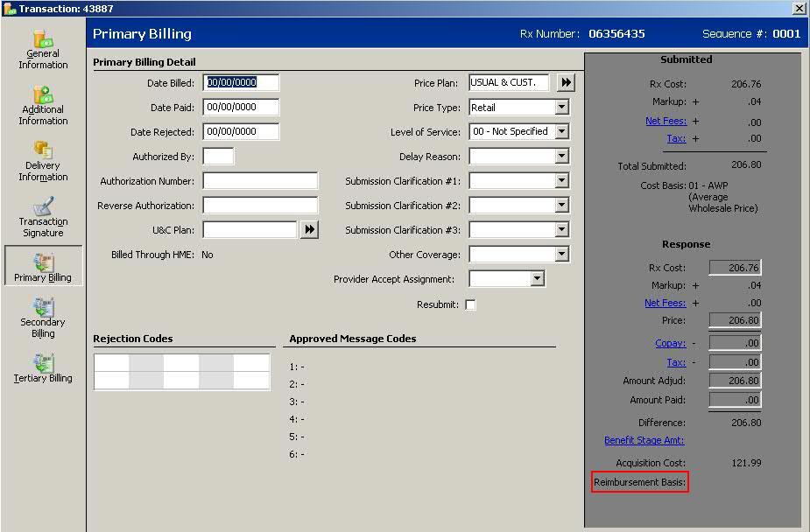
Task: Click the Amount Paid field
Action: [x=735, y=400]
